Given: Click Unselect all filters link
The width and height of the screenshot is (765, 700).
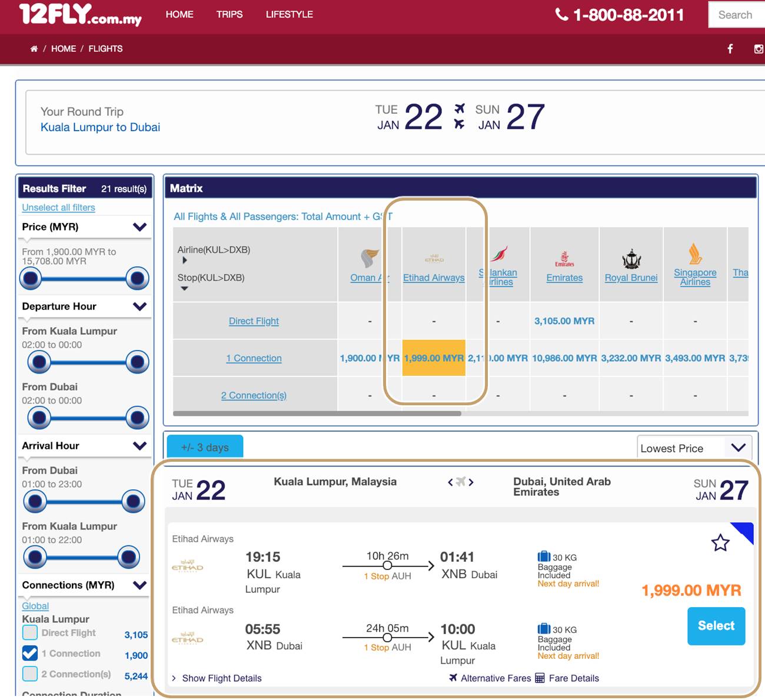Looking at the screenshot, I should (58, 208).
